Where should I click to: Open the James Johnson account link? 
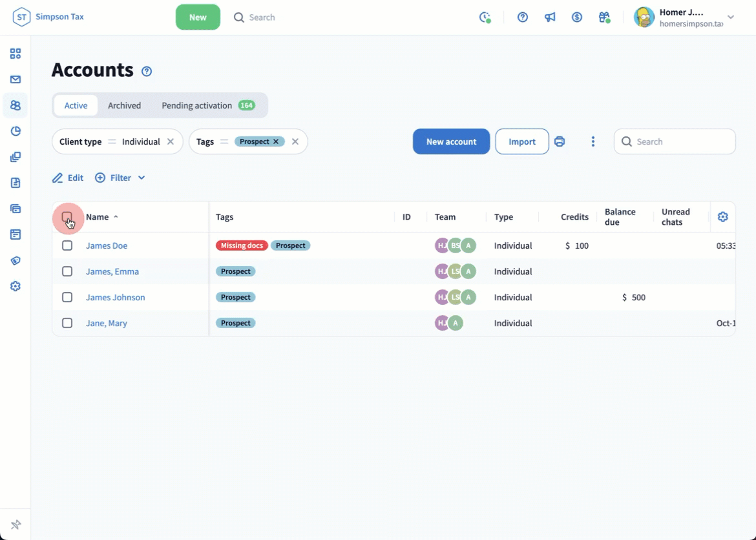click(115, 297)
